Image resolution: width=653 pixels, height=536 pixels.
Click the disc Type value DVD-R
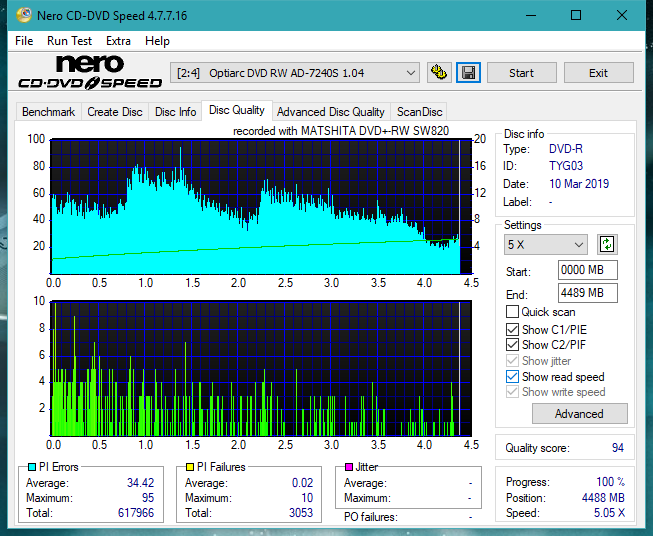click(x=566, y=149)
